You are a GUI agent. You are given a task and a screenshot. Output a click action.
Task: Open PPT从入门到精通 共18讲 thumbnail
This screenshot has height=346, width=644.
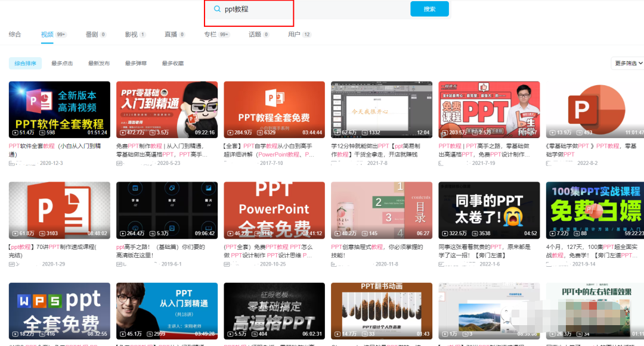(x=167, y=311)
